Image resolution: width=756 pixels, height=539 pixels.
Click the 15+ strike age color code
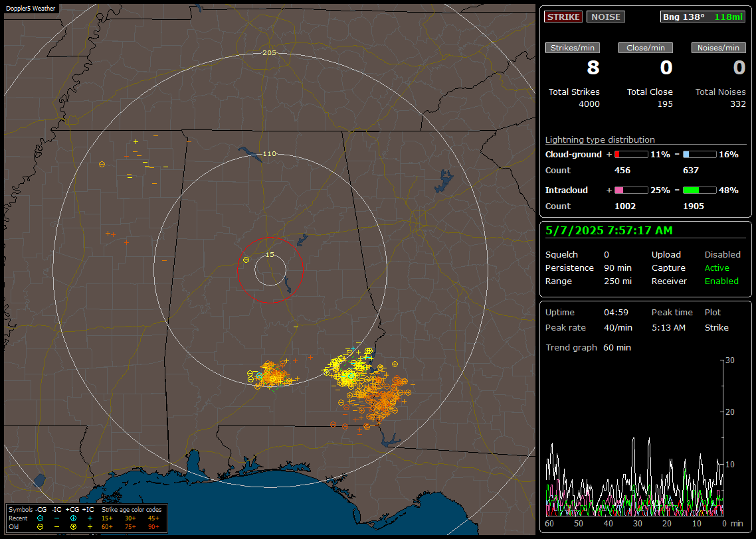click(107, 518)
